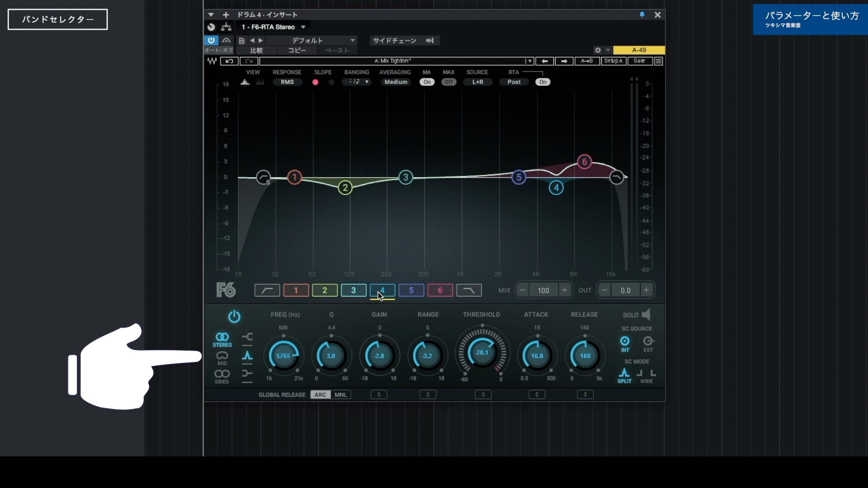Toggle MA from On to Off

pos(427,82)
